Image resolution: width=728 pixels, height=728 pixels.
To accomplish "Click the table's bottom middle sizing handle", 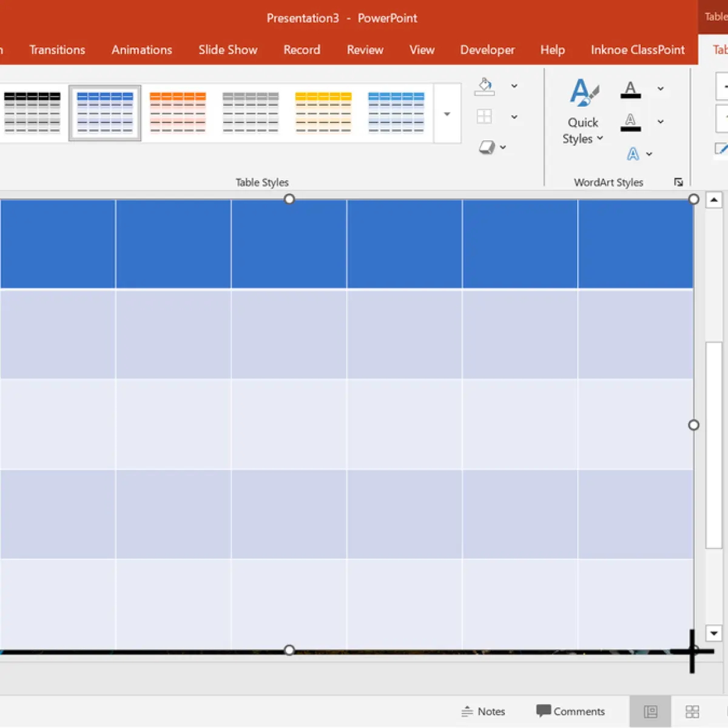I will coord(289,650).
